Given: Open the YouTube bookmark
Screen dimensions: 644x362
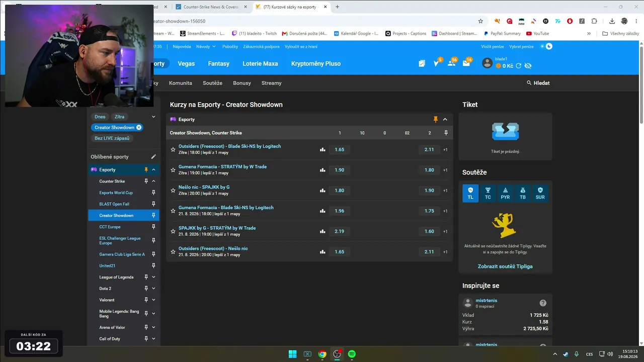Looking at the screenshot, I should [537, 34].
